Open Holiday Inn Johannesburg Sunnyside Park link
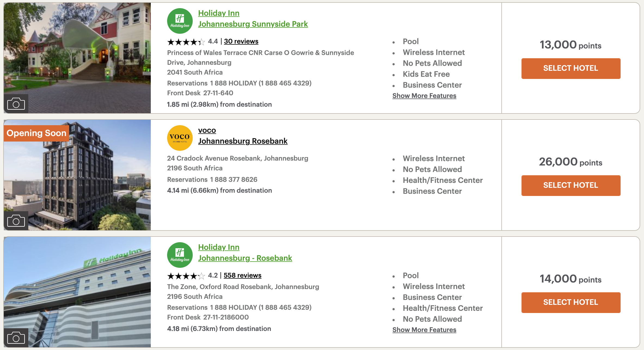The height and width of the screenshot is (350, 644). [253, 24]
